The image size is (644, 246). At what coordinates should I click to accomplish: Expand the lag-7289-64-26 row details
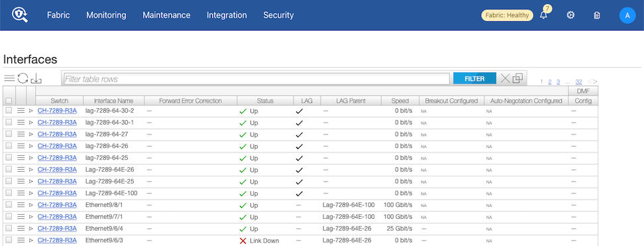coord(30,146)
